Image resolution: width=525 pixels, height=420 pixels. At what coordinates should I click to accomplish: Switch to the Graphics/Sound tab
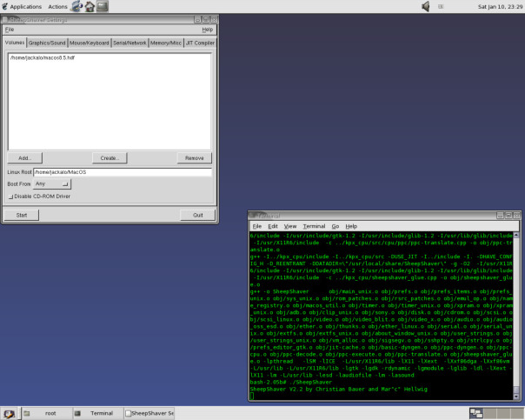[47, 43]
